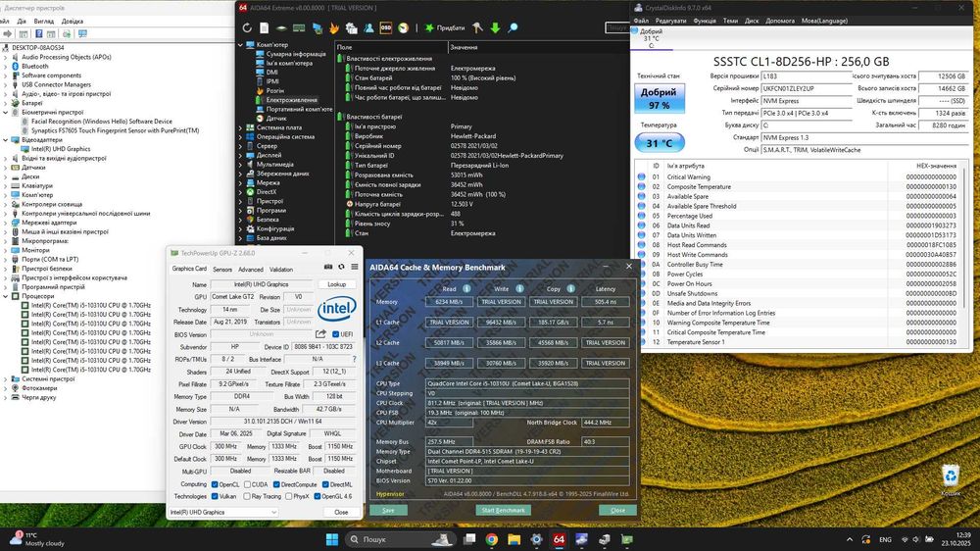Open the Функція menu in CrystalDiskInfo
Image resolution: width=980 pixels, height=551 pixels.
[705, 21]
